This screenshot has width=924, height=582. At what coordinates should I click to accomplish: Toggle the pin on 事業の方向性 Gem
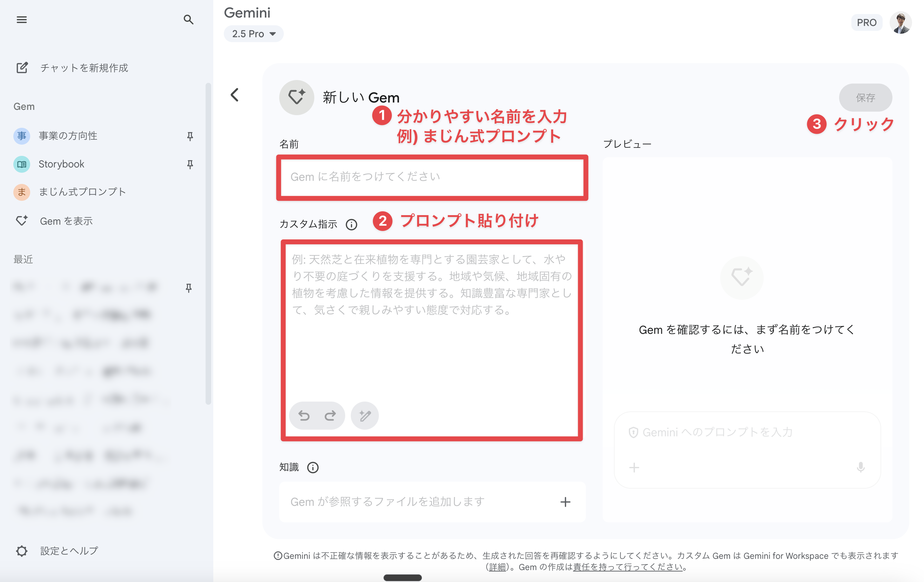(190, 136)
